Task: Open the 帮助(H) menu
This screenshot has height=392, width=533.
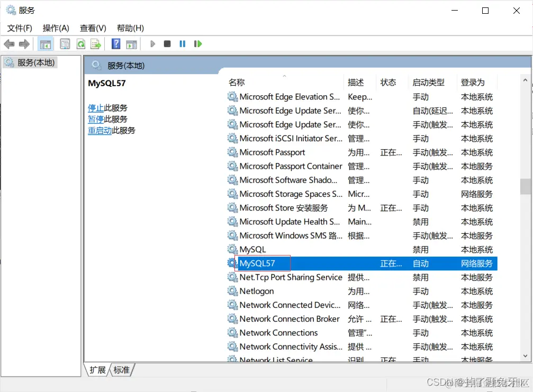Action: pyautogui.click(x=130, y=28)
